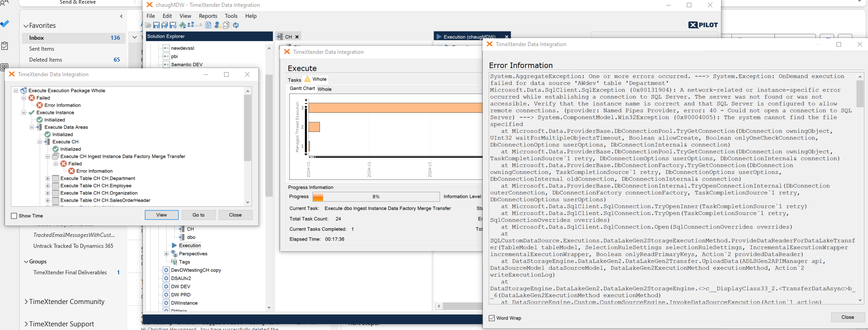This screenshot has width=868, height=330.
Task: Expand Execute Table CH CH.Organization node
Action: [x=47, y=193]
